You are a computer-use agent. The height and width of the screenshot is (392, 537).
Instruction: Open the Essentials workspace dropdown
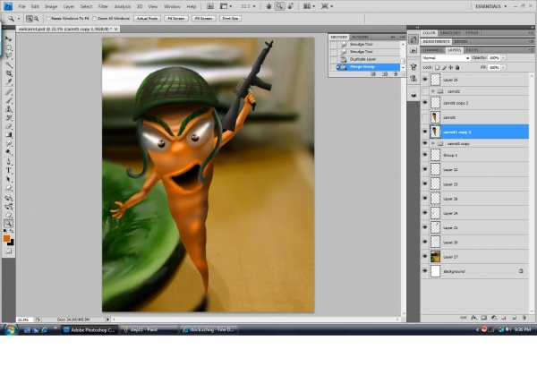490,6
